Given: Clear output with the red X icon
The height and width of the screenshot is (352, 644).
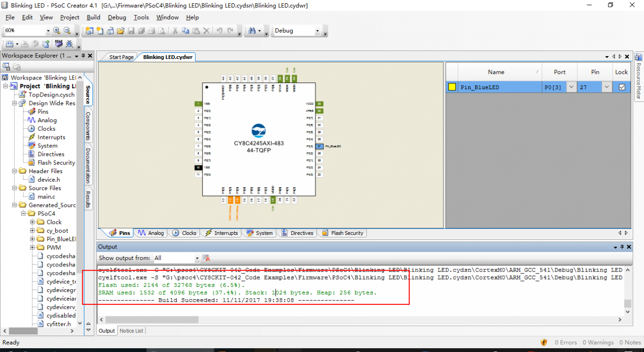Looking at the screenshot, I should [x=206, y=258].
